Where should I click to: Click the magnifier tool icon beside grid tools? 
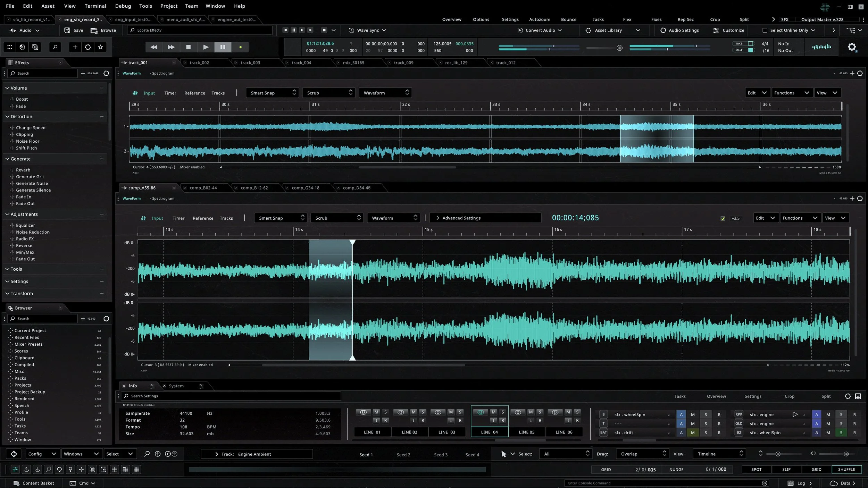tap(55, 47)
